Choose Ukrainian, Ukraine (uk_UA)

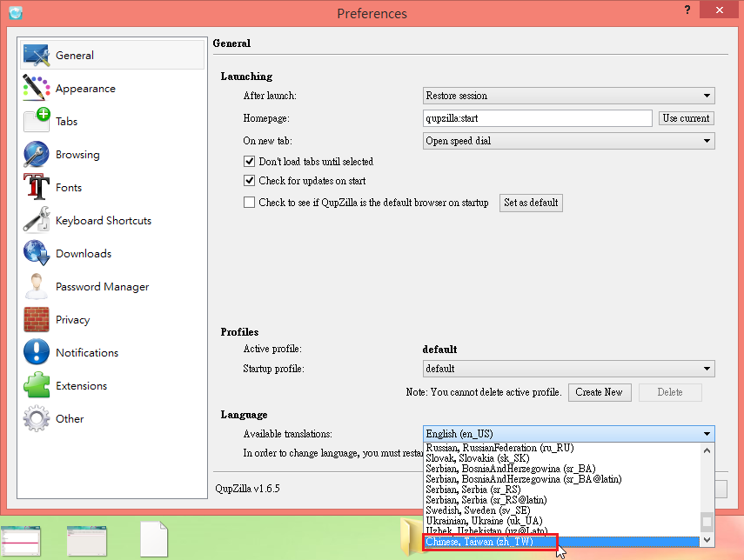click(x=562, y=521)
